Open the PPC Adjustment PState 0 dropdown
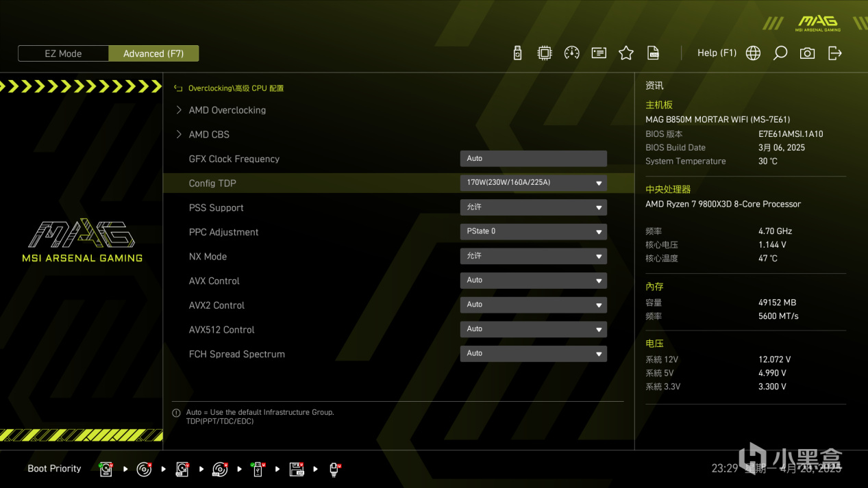Viewport: 868px width, 488px height. [x=534, y=232]
